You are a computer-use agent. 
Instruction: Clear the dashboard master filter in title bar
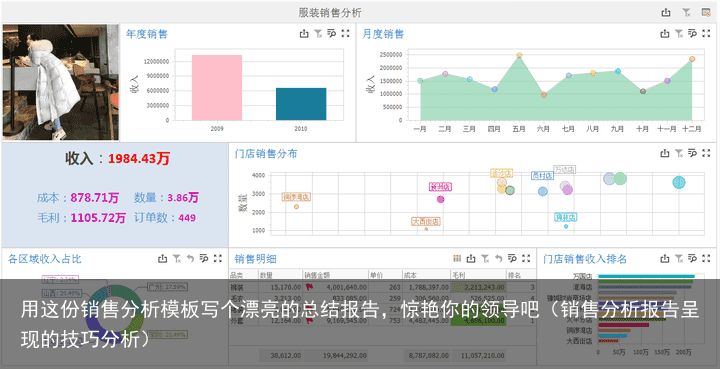[x=686, y=12]
